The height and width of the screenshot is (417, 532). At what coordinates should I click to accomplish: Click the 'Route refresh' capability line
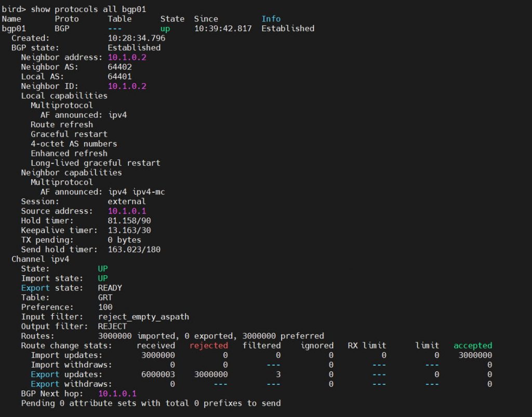(x=62, y=125)
